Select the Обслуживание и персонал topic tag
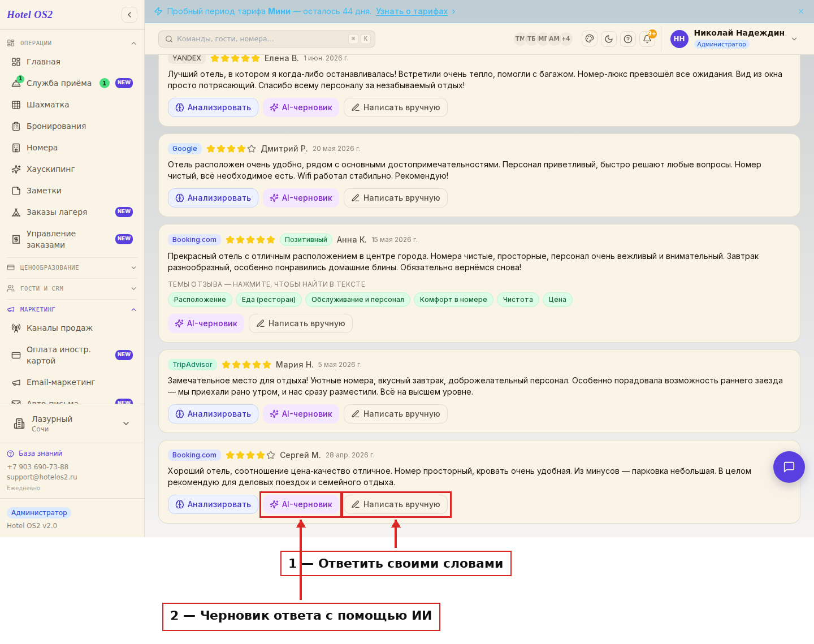Viewport: 814px width, 644px height. 358,300
